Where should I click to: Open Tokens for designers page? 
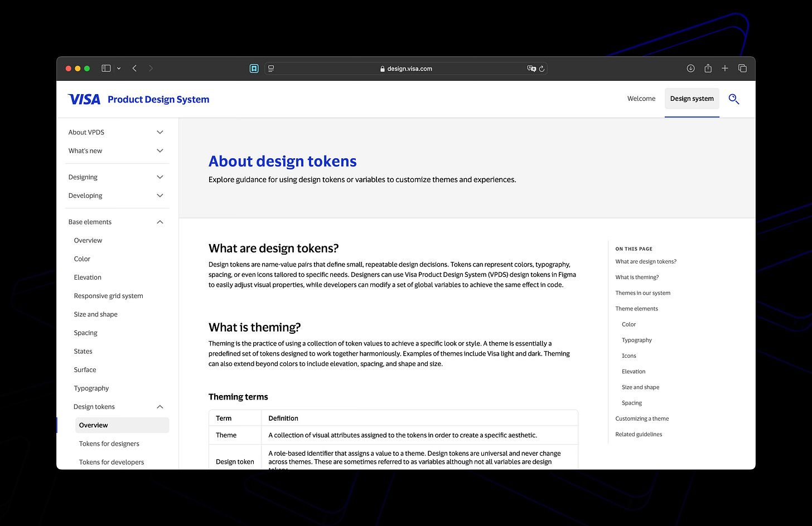coord(109,444)
